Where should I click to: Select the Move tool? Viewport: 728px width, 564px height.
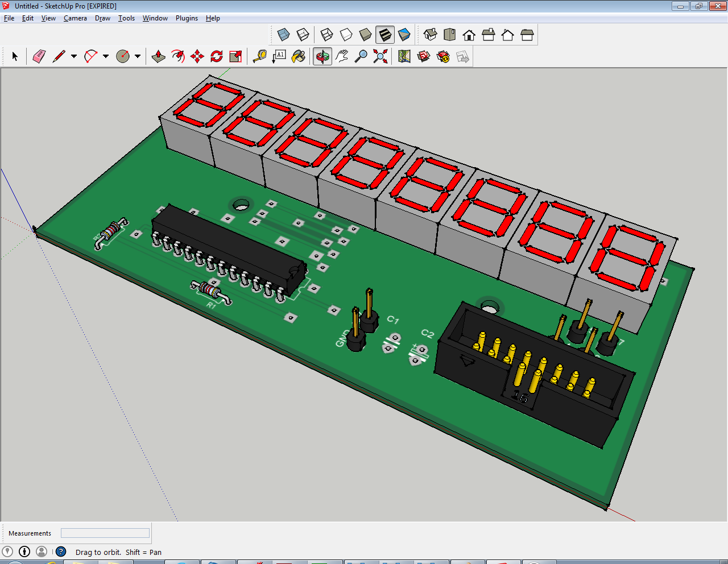coord(197,56)
